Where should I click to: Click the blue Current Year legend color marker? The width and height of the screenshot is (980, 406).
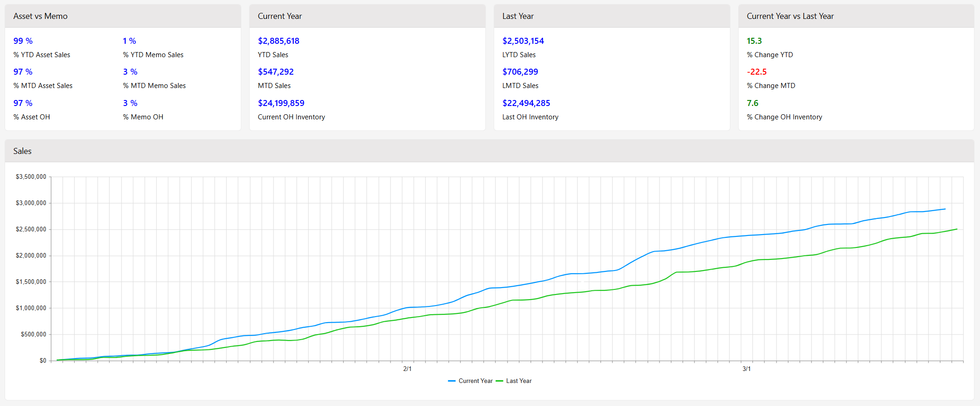tap(452, 381)
